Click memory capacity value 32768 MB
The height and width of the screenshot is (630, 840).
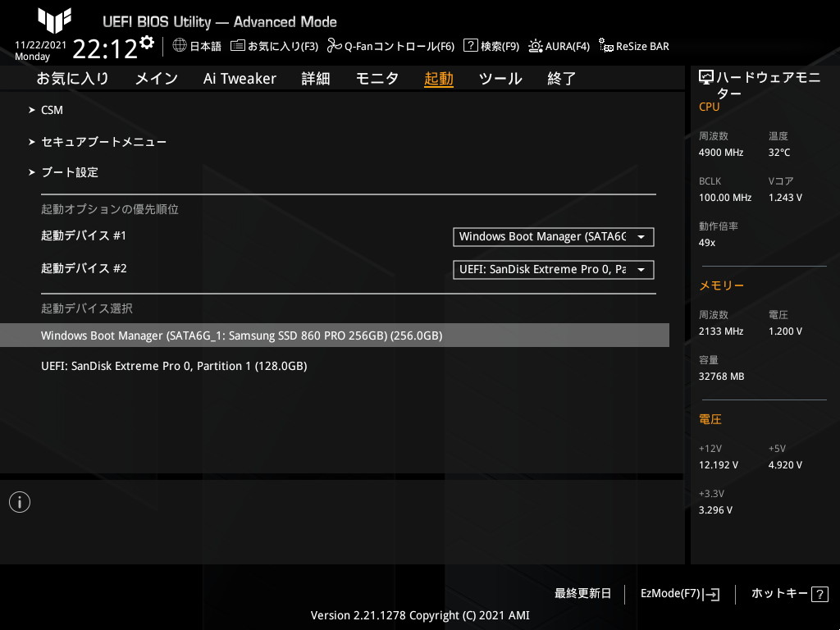722,377
